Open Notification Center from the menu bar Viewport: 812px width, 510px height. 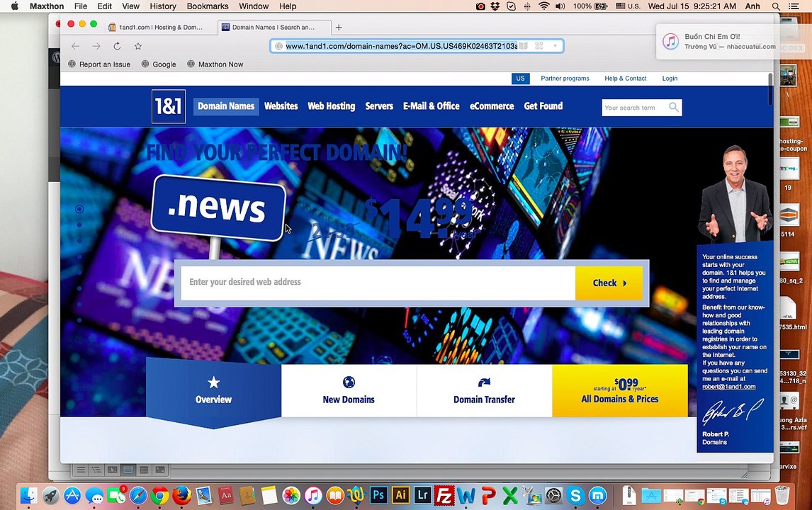[794, 6]
